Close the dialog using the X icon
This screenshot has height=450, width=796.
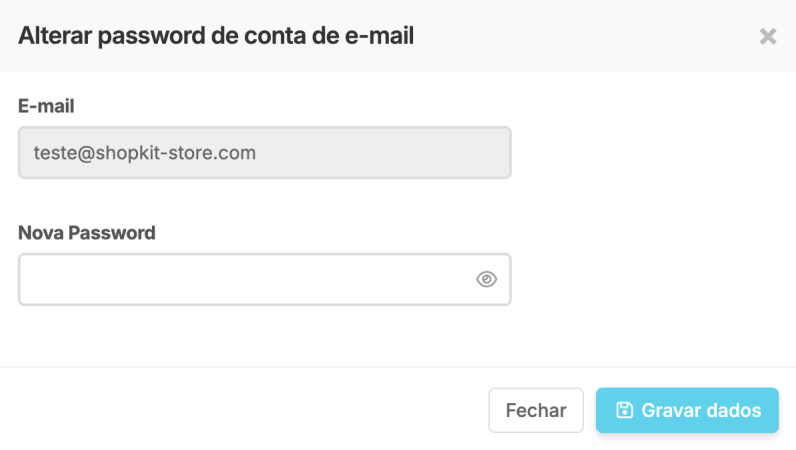pos(768,36)
